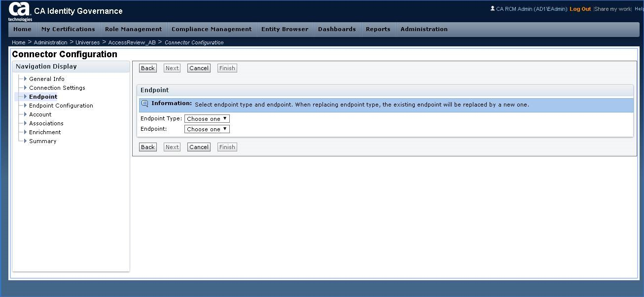Click the Information speech bubble icon
Image resolution: width=644 pixels, height=297 pixels.
[x=144, y=104]
